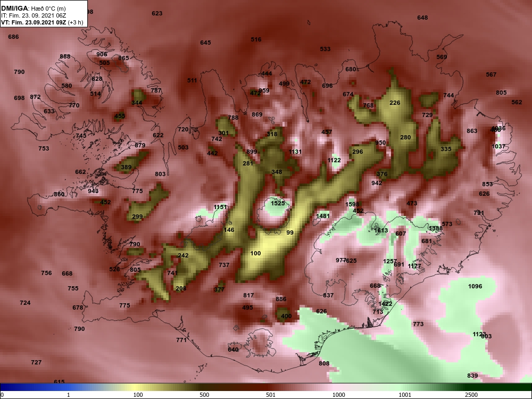This screenshot has height=399, width=532.
Task: Click the map value 146
Action: 229,230
